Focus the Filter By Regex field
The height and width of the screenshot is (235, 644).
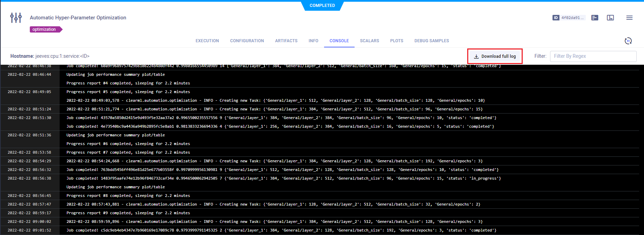(593, 56)
